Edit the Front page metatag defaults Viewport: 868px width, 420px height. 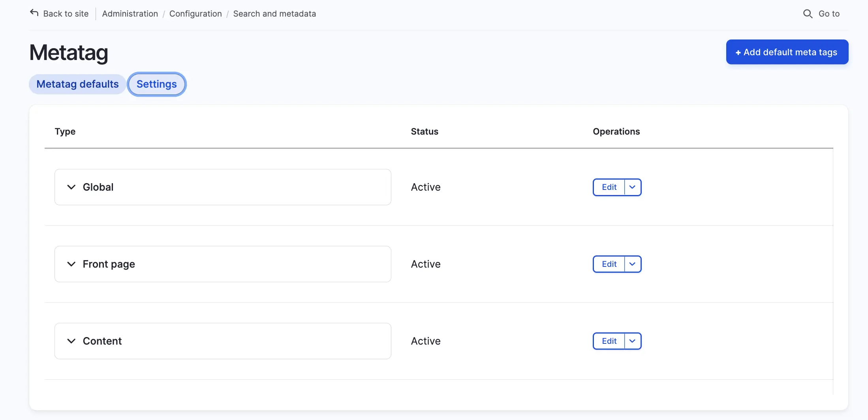pos(609,264)
